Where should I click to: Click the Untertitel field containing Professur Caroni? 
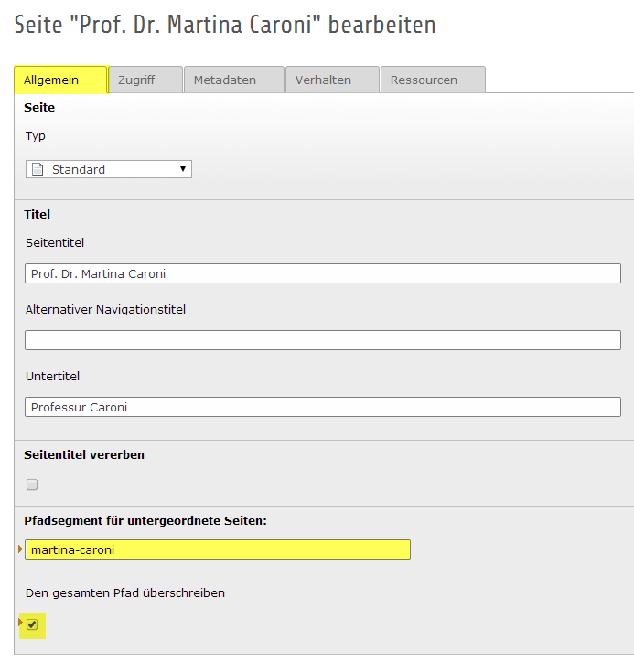323,407
